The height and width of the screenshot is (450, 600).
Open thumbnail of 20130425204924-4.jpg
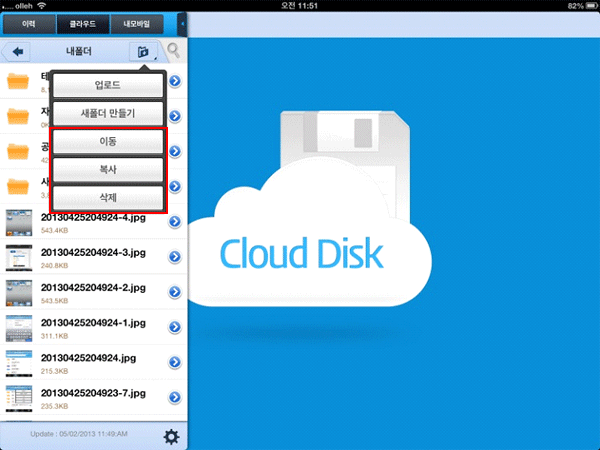(x=19, y=222)
